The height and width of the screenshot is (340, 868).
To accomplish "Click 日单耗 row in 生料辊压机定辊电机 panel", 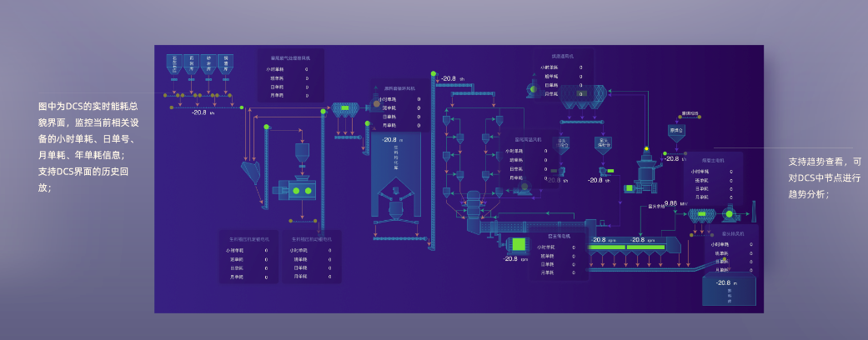I will 248,268.
